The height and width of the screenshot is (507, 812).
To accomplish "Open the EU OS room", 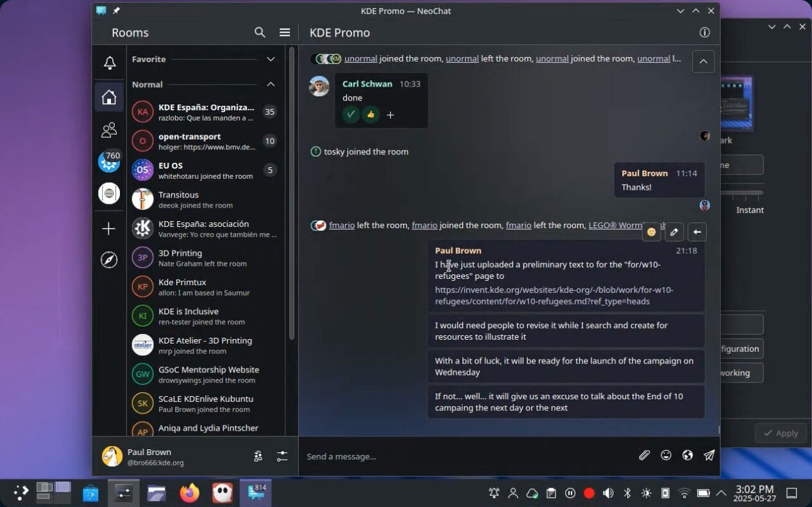I will pos(205,170).
